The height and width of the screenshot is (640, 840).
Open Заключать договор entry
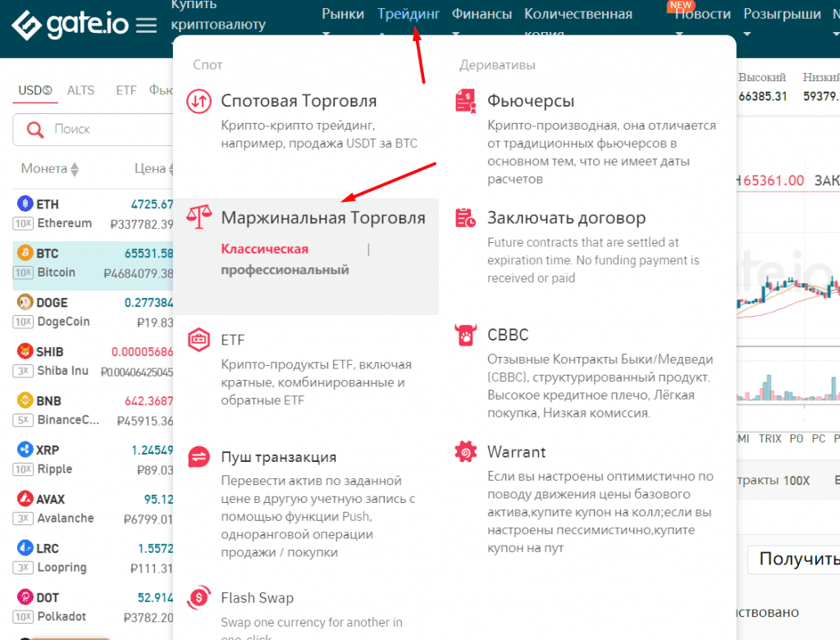(x=566, y=217)
